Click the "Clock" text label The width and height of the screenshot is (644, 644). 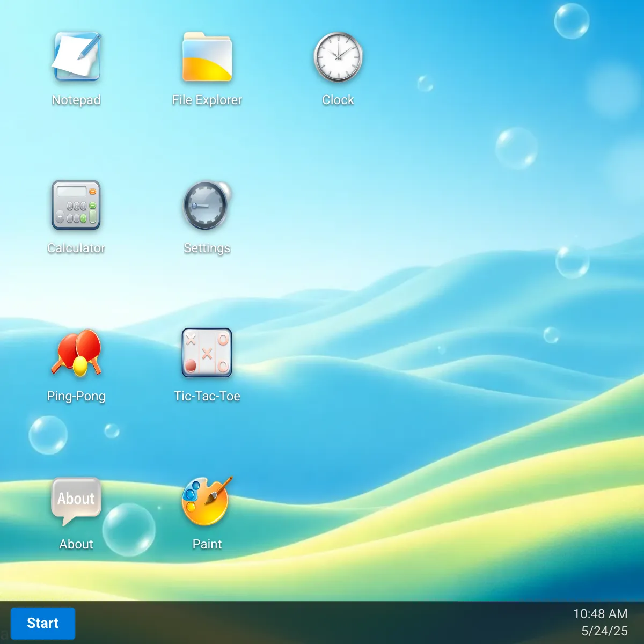point(338,100)
